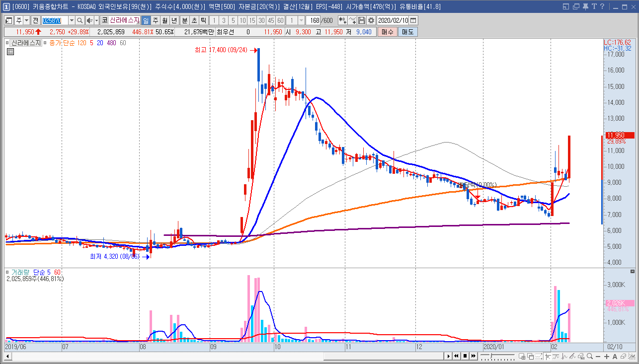Image resolution: width=639 pixels, height=364 pixels.
Task: Click the 최고 17,400 (09/24) annotation
Action: (222, 50)
